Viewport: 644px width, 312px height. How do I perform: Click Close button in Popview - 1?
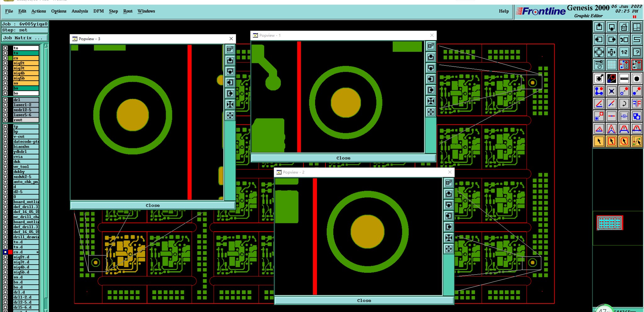(x=343, y=158)
